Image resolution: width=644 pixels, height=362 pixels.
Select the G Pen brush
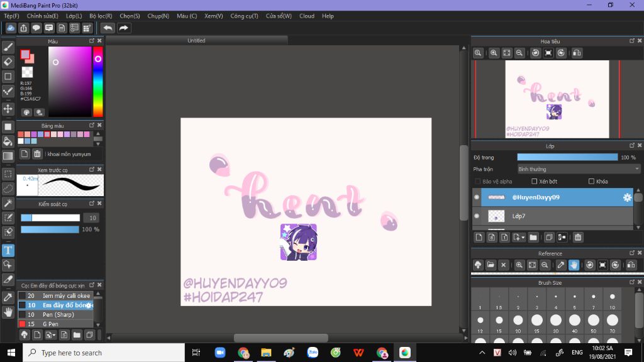click(56, 324)
